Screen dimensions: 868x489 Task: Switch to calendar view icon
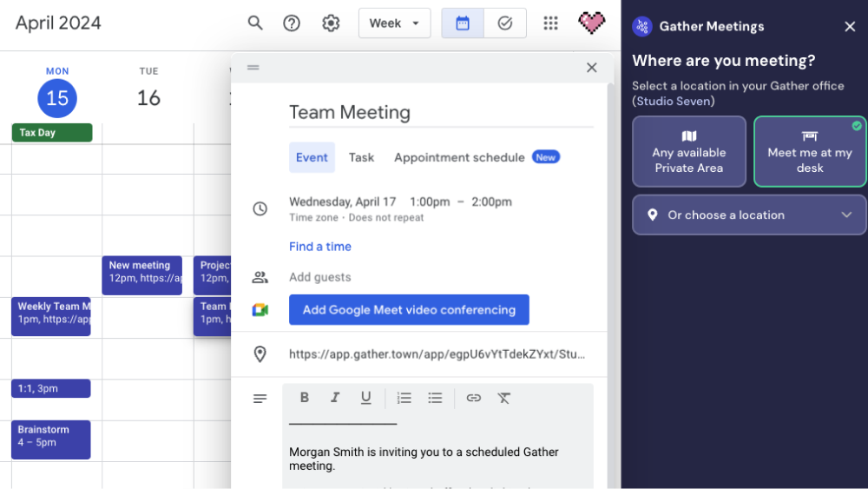[x=463, y=23]
